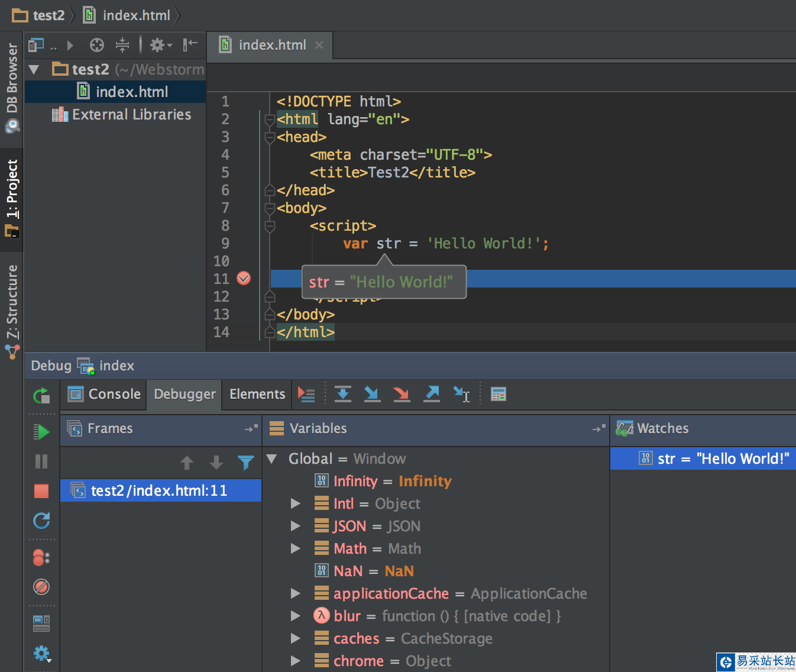Close the index.html editor tab

coord(319,45)
